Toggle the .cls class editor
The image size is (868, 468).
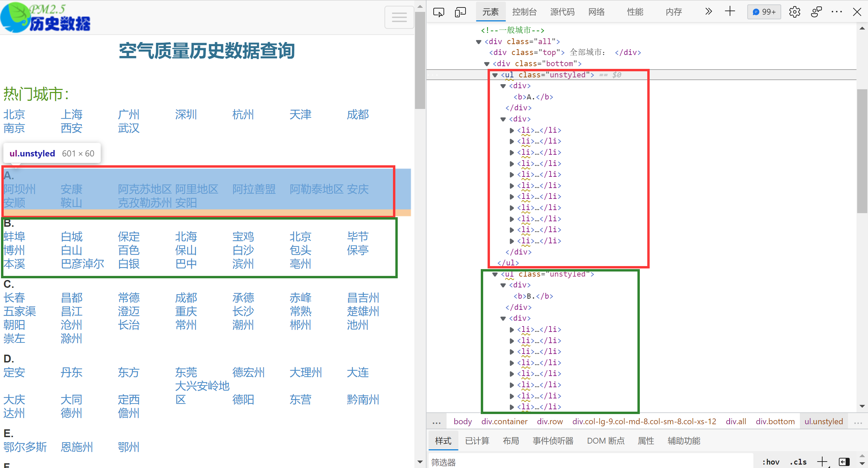[798, 462]
